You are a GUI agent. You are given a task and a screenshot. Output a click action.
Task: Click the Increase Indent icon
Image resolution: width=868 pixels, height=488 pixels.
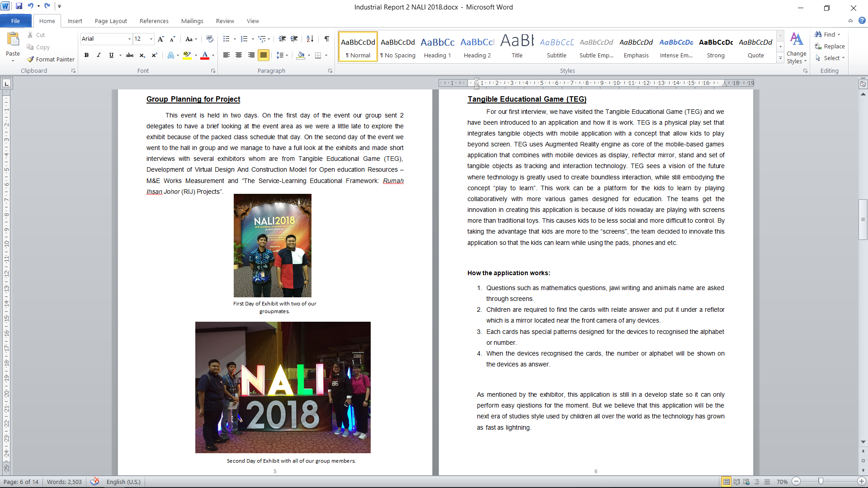(x=294, y=39)
